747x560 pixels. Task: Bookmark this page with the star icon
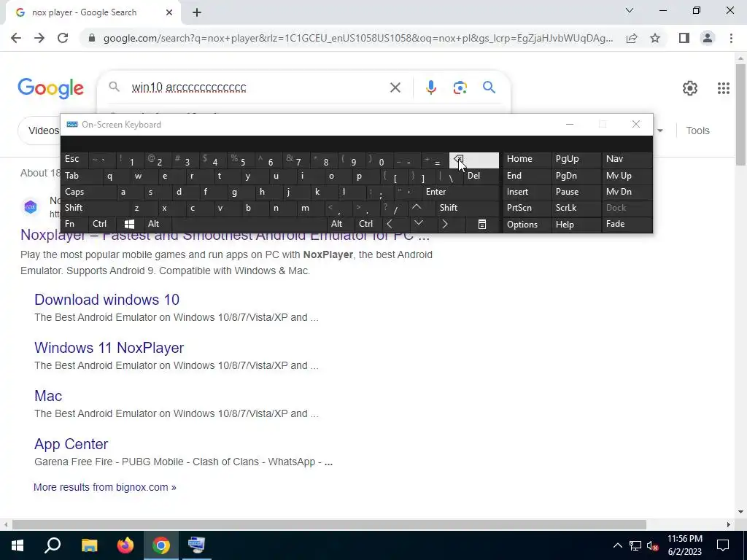tap(655, 38)
